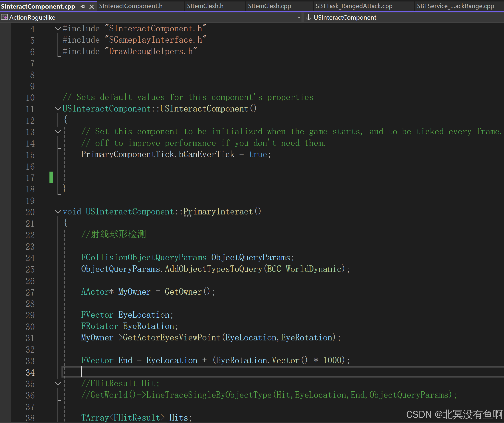This screenshot has height=423, width=504.
Task: Click the down arrow icon beside USInteractComponent
Action: pos(309,17)
